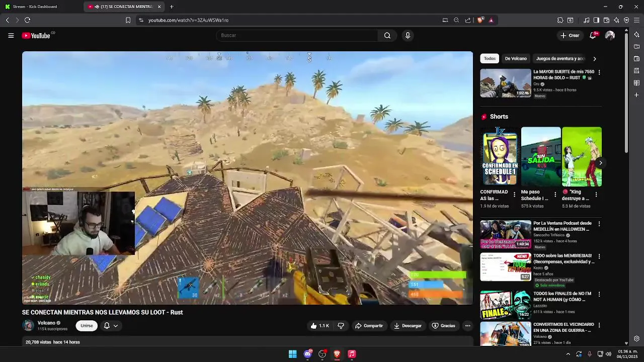Click the search magnifier button
644x362 pixels.
[387, 35]
